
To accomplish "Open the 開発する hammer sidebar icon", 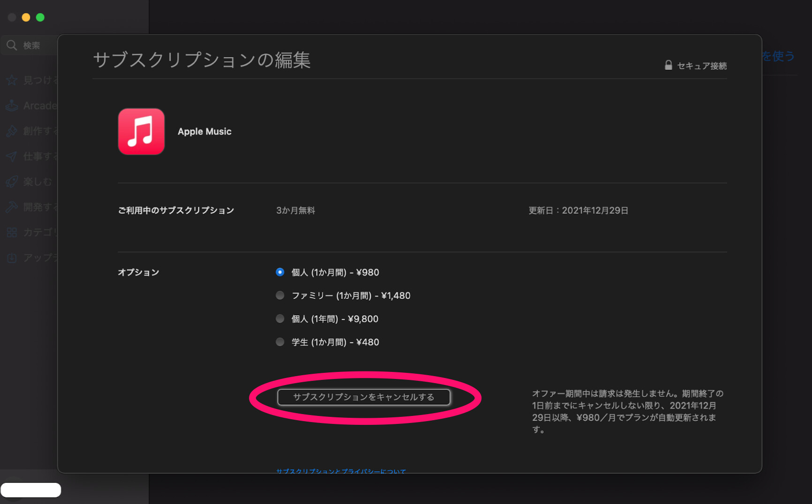I will pyautogui.click(x=12, y=207).
